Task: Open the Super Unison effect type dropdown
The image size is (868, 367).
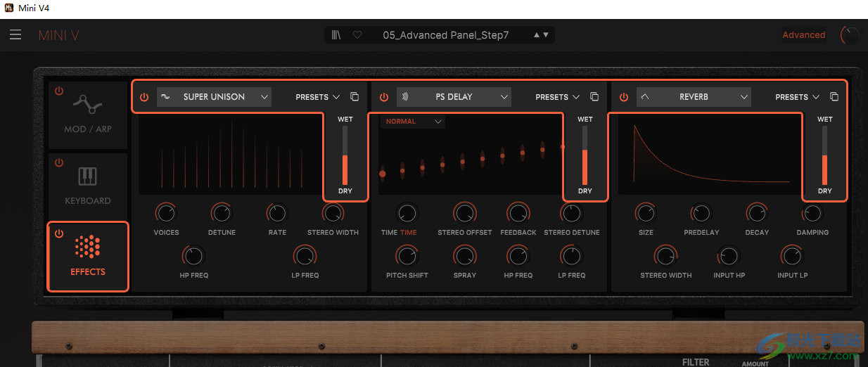Action: click(x=215, y=97)
